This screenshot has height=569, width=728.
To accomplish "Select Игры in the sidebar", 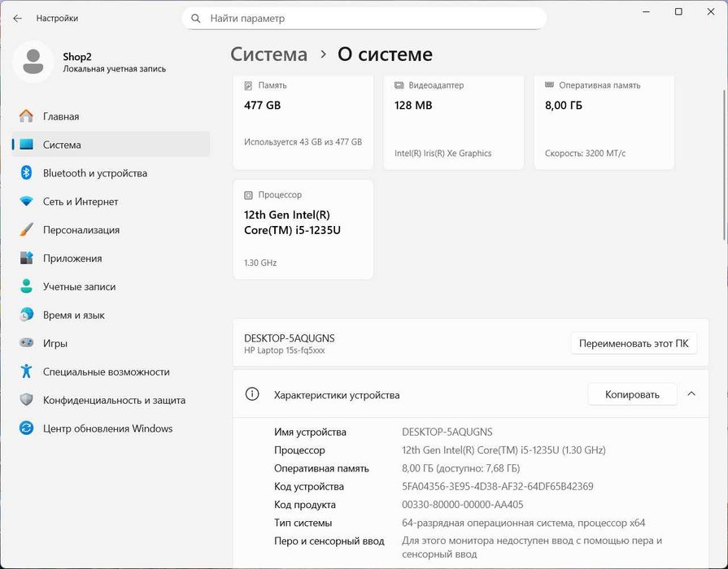I will (x=111, y=343).
